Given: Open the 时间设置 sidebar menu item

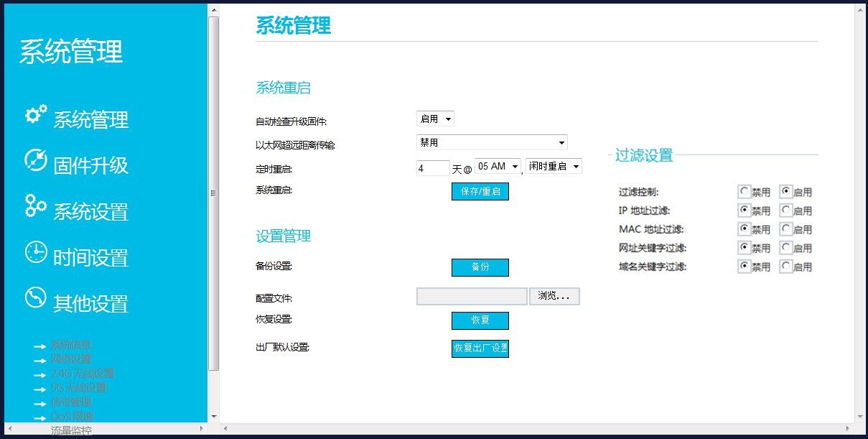Looking at the screenshot, I should coord(90,257).
